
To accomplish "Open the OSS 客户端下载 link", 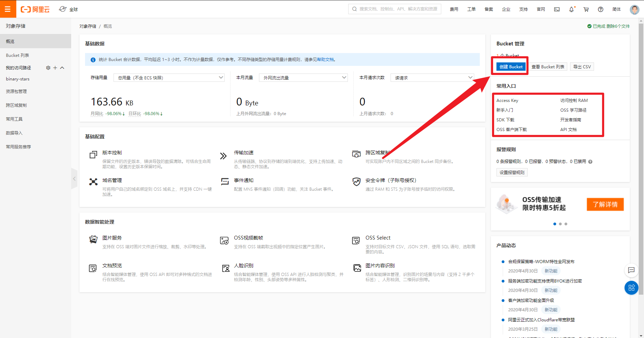I will pyautogui.click(x=511, y=130).
